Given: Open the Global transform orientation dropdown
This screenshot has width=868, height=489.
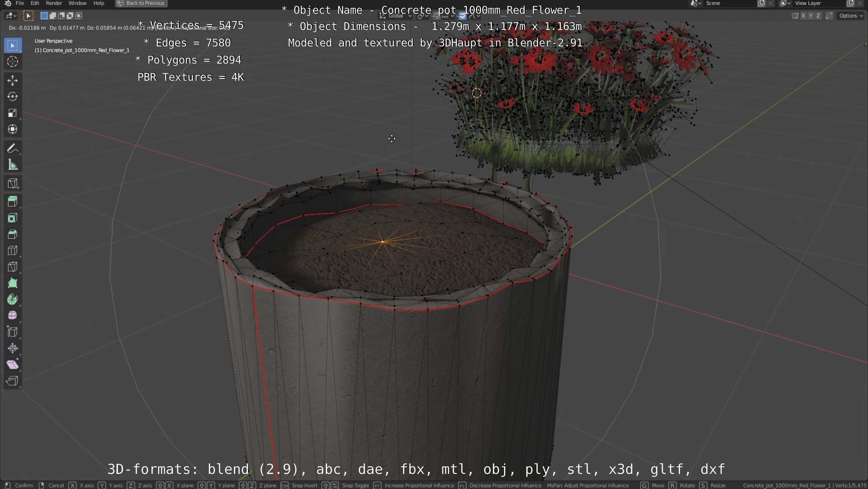Looking at the screenshot, I should pos(395,16).
